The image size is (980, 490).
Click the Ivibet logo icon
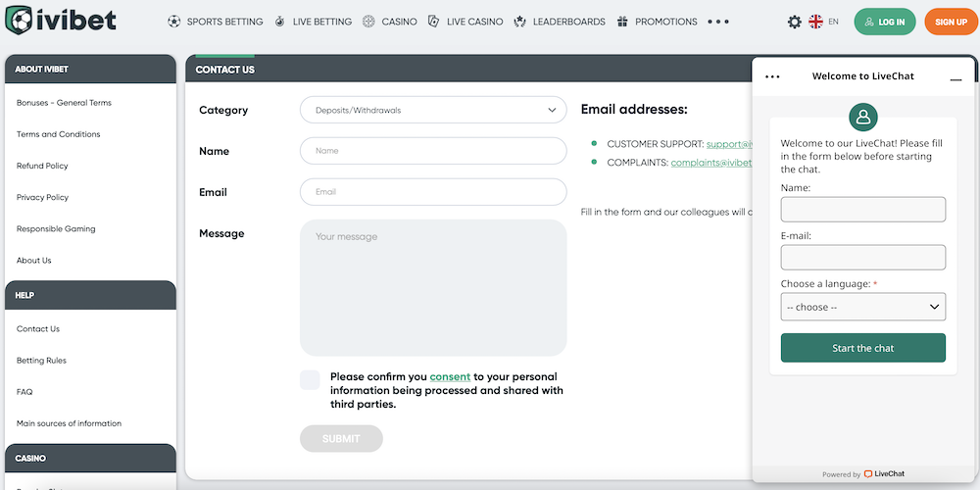[x=19, y=21]
